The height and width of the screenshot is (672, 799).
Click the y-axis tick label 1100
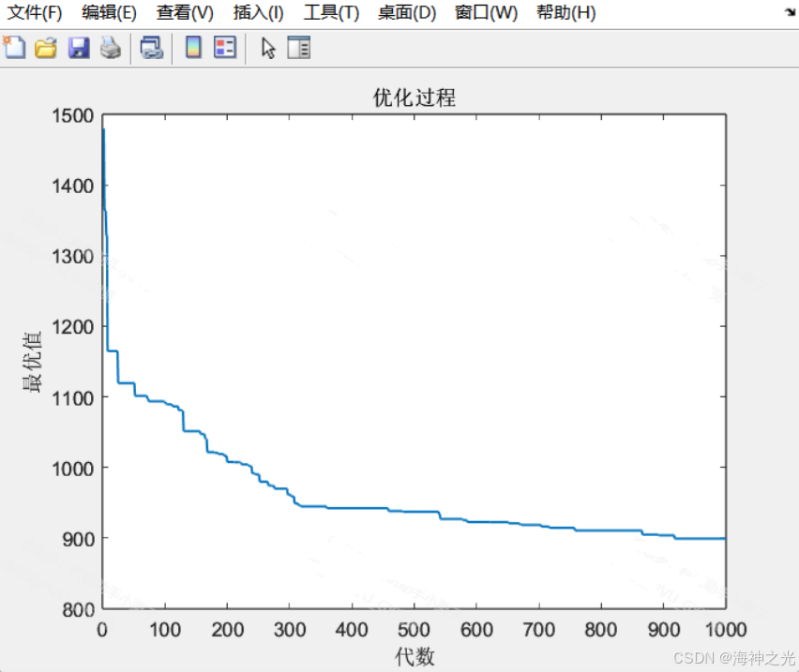(x=73, y=397)
